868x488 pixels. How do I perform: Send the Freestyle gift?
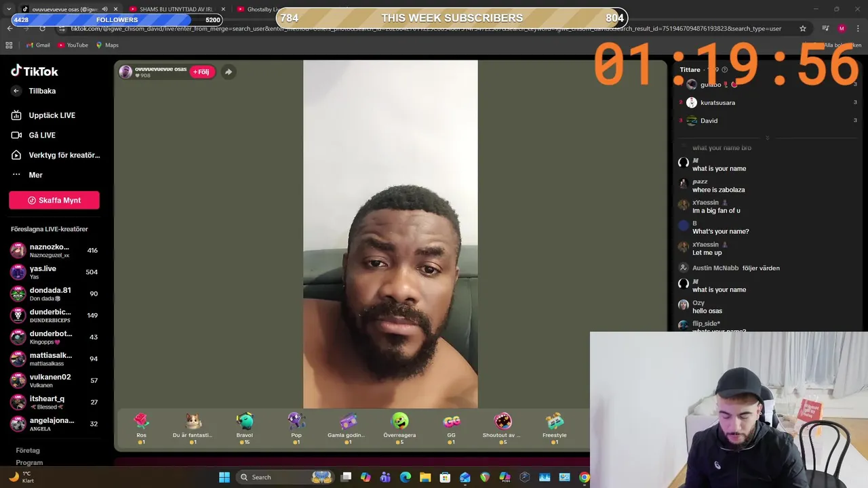pos(554,428)
